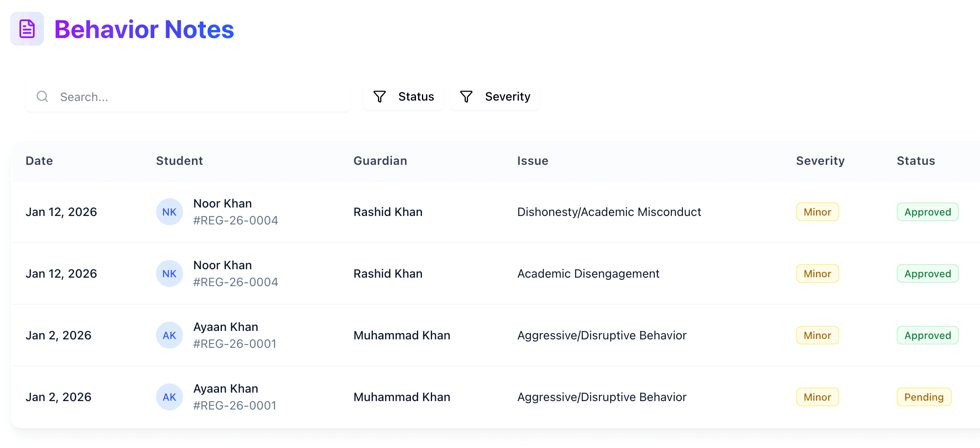Viewport: 980px width, 448px height.
Task: Open Academic Disengagement issue entry
Action: pos(588,273)
